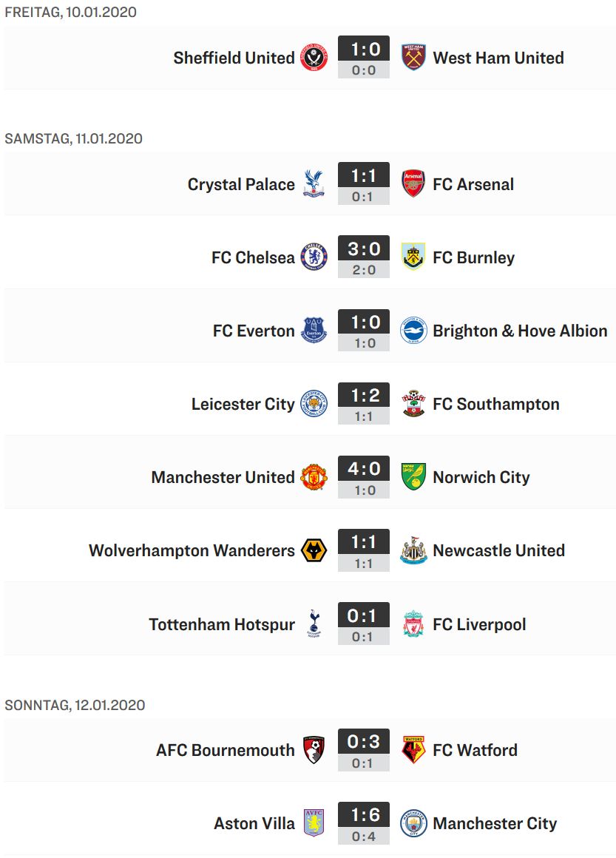The height and width of the screenshot is (858, 616).
Task: Click the Burnley club crest
Action: coord(413,257)
